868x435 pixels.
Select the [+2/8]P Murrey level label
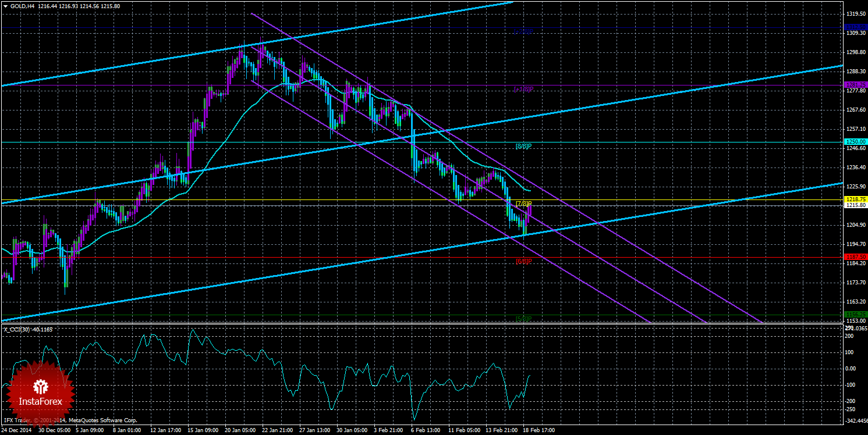(x=524, y=31)
